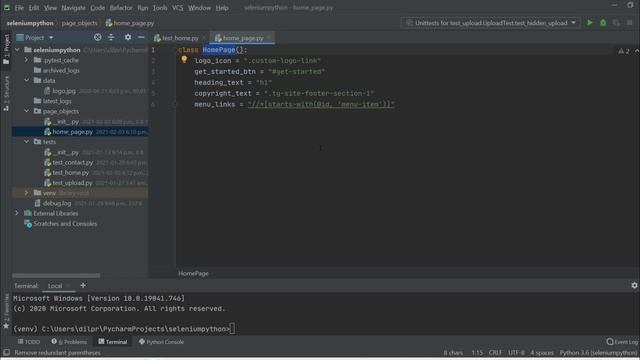This screenshot has height=360, width=640.
Task: Collapse the data folder
Action: 27,80
